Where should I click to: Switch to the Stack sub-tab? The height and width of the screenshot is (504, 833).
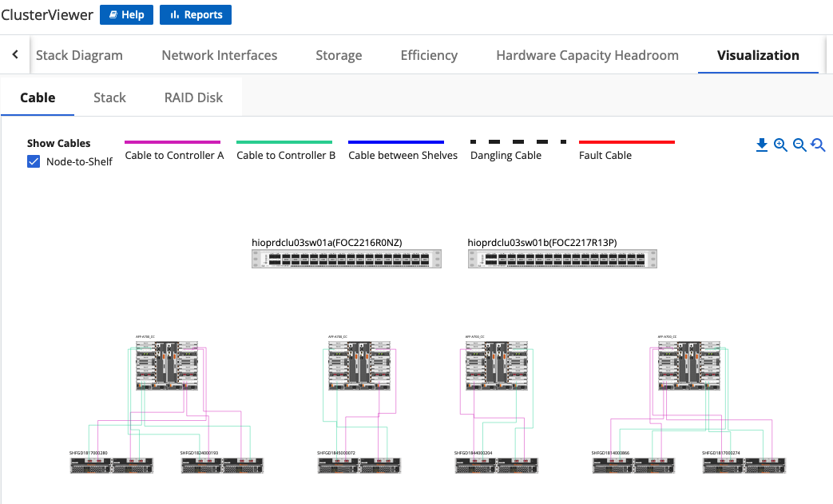[109, 97]
